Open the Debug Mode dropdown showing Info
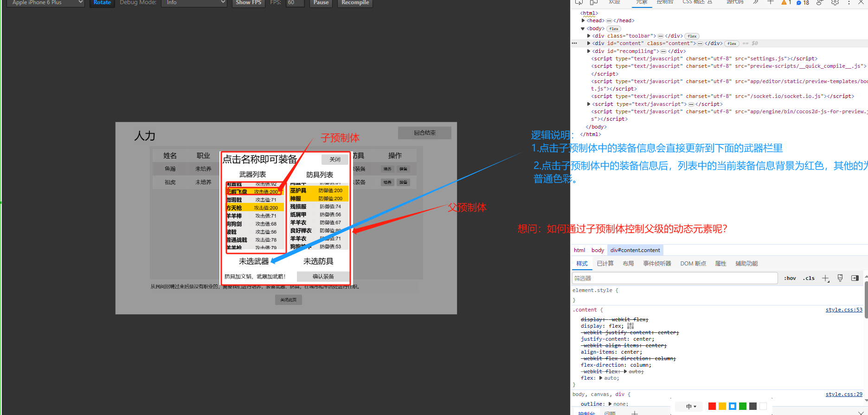This screenshot has height=415, width=868. coord(194,3)
